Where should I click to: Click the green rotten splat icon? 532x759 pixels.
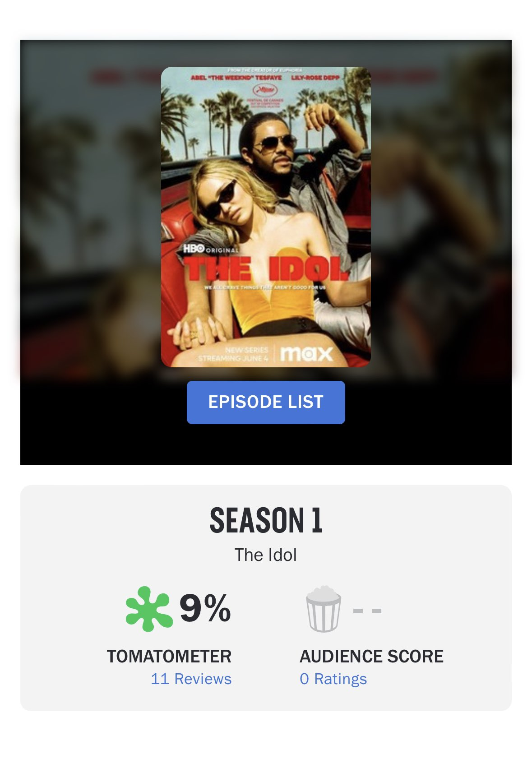click(x=149, y=608)
